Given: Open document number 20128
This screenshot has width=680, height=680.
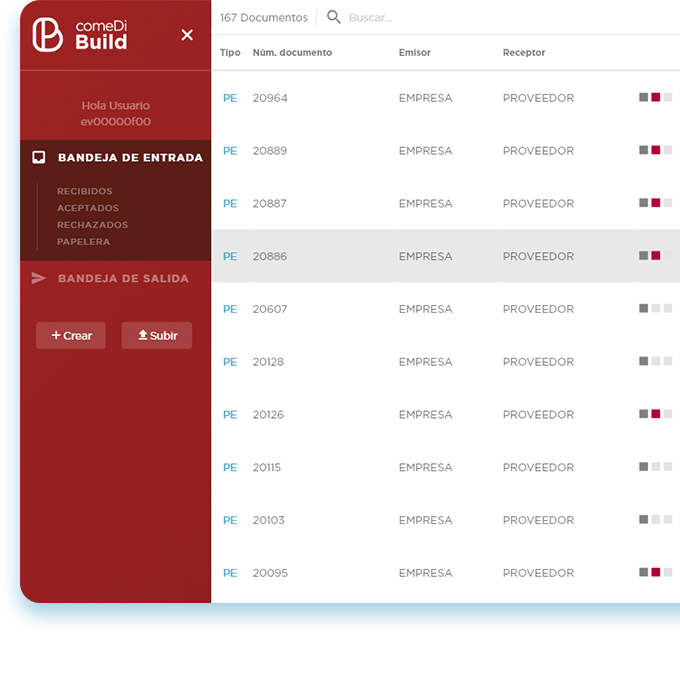Looking at the screenshot, I should point(268,362).
